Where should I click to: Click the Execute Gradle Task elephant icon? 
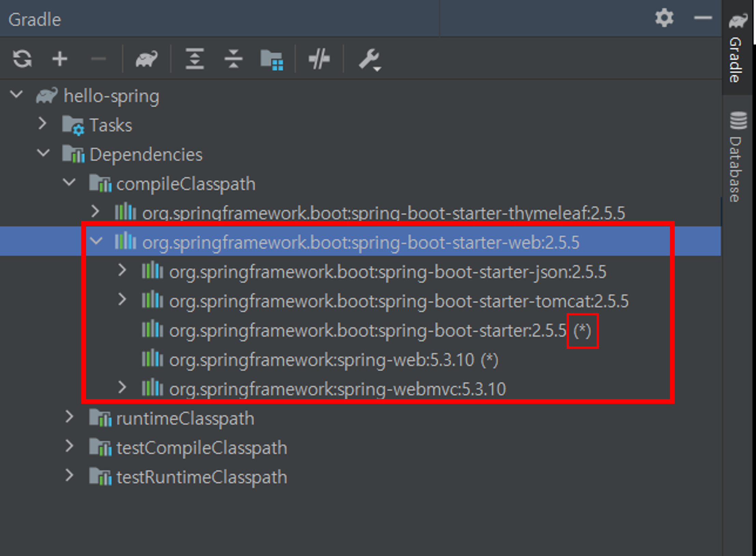coord(146,59)
